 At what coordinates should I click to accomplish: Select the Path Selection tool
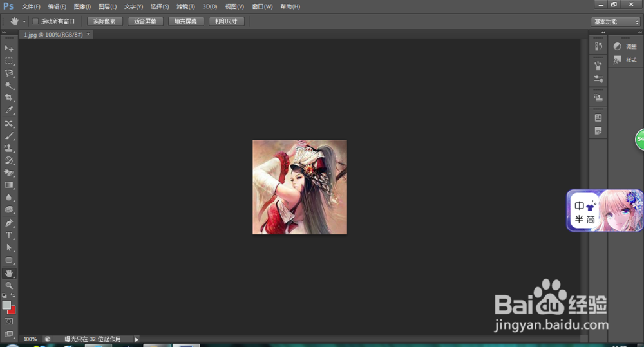point(8,248)
